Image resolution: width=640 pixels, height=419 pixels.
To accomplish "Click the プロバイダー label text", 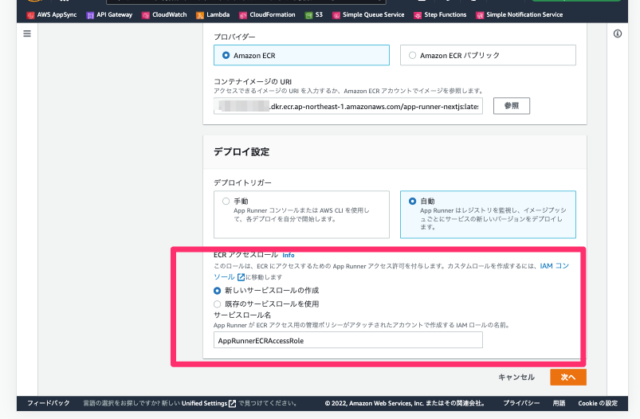I will pos(234,37).
